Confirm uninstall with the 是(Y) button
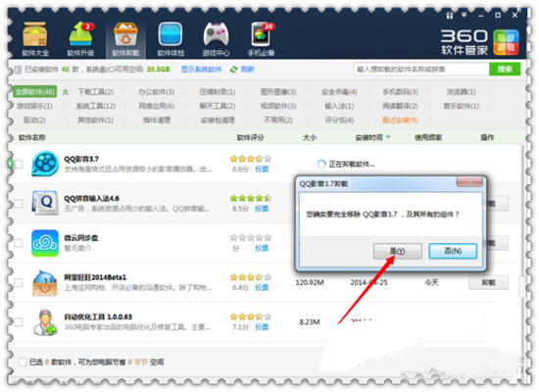 pos(397,251)
